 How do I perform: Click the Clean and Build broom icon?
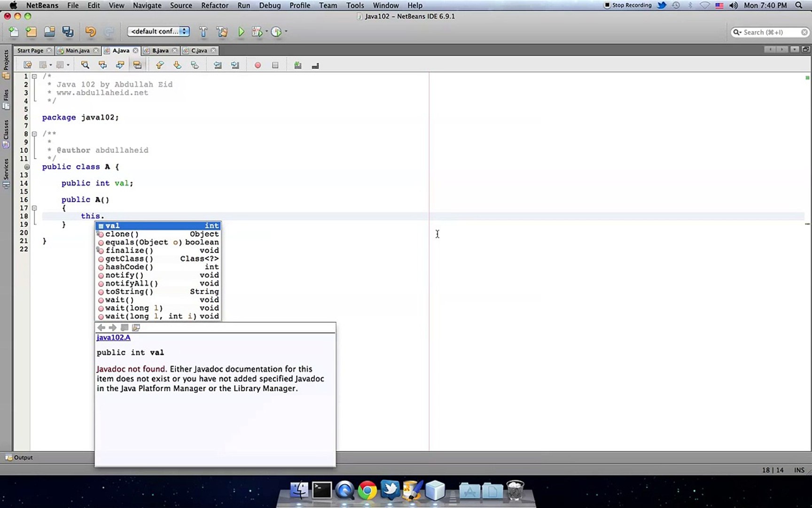tap(222, 32)
